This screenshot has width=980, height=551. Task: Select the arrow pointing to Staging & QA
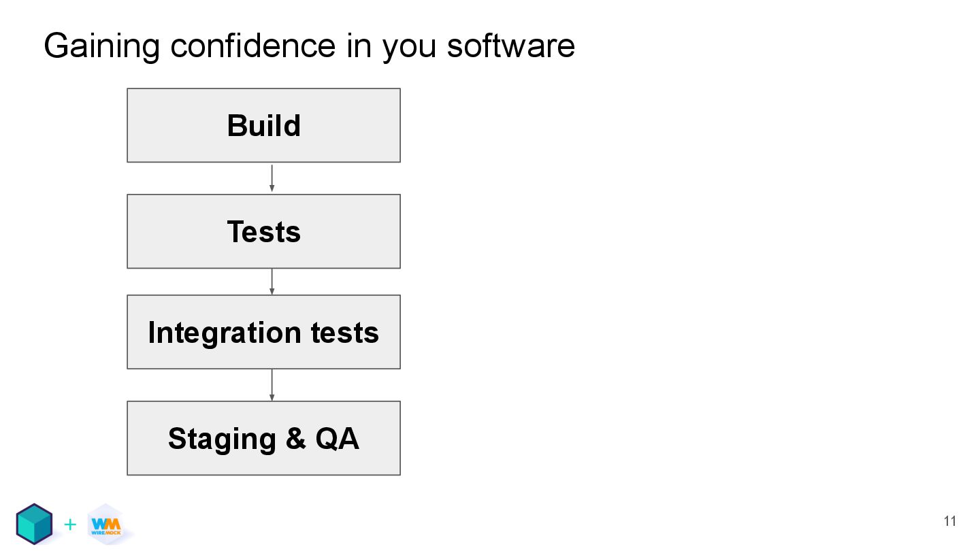(x=272, y=385)
